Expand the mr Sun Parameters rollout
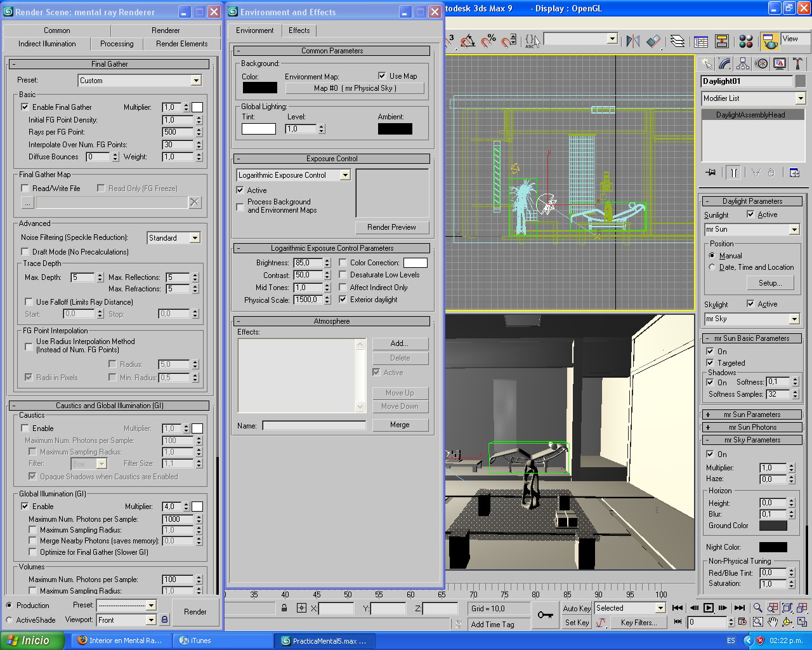 point(752,415)
